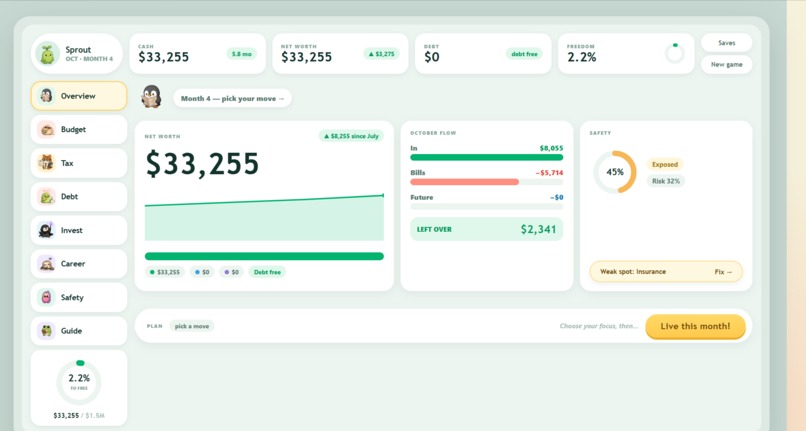Go to the Tax section
The image size is (806, 431).
point(79,163)
